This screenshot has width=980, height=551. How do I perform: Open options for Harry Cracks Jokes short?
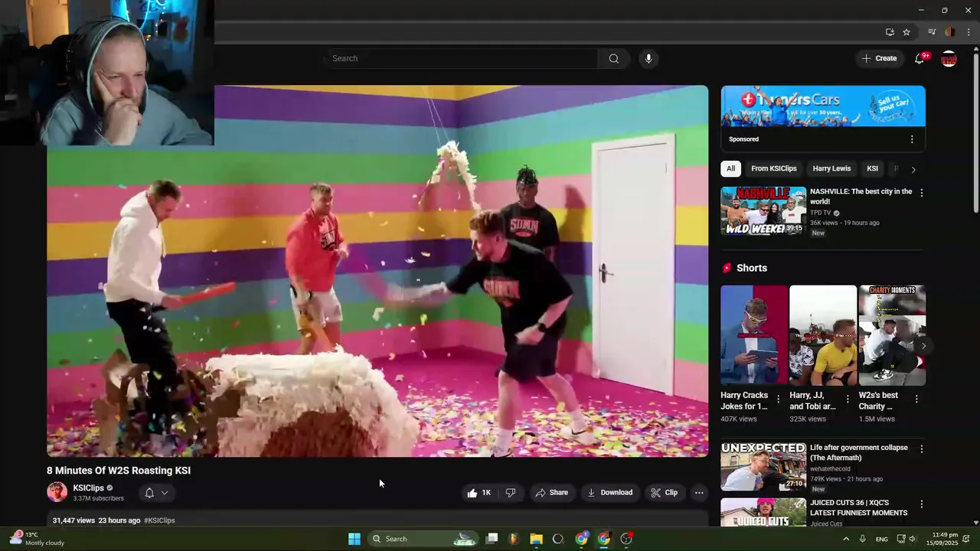[779, 399]
